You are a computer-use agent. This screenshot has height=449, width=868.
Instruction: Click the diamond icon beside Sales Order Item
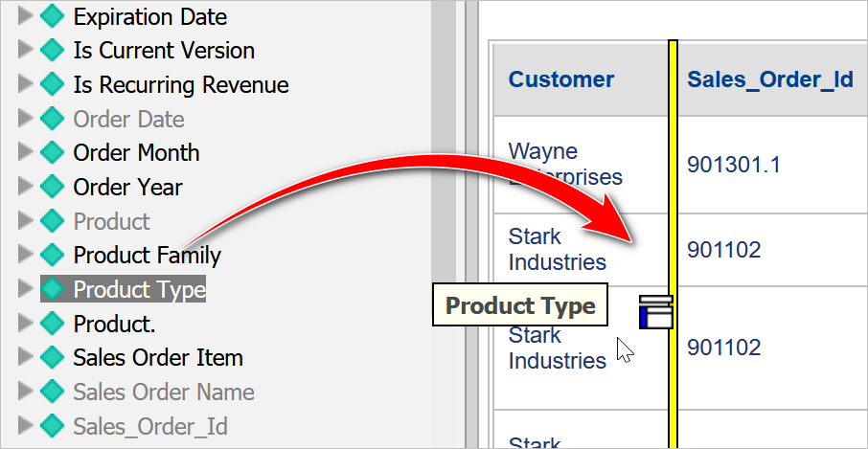[x=52, y=358]
